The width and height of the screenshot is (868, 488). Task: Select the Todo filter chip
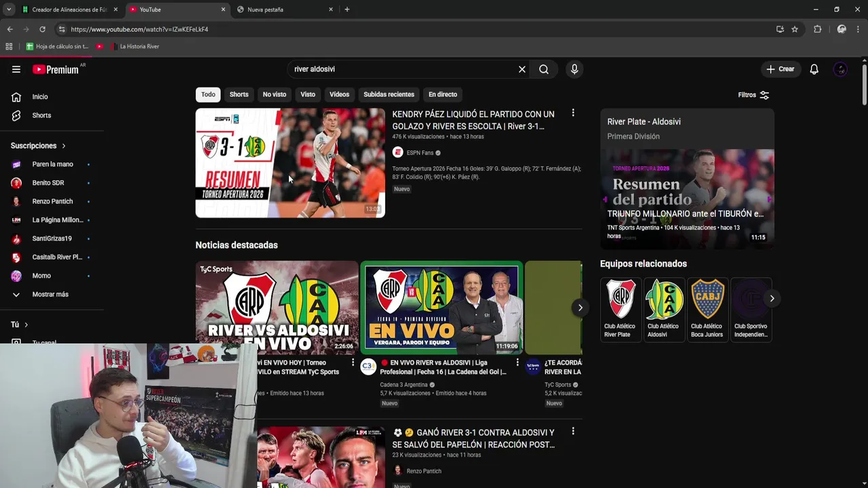(208, 94)
